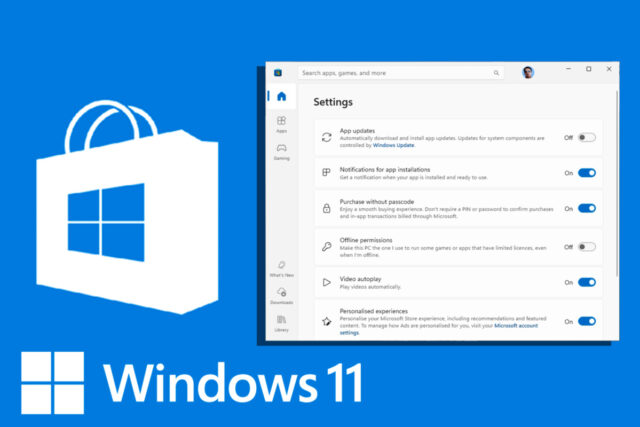Click the App updates title text
The image size is (640, 427).
pos(357,131)
